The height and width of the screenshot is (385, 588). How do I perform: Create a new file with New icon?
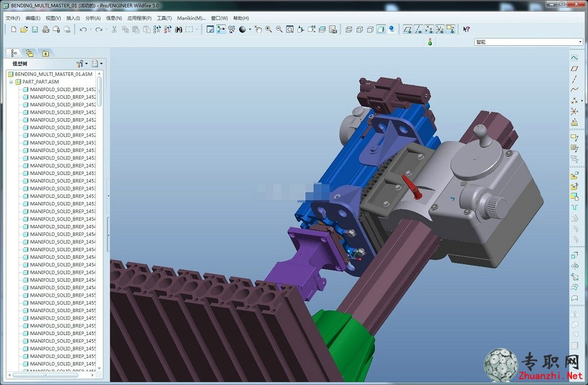[x=14, y=29]
